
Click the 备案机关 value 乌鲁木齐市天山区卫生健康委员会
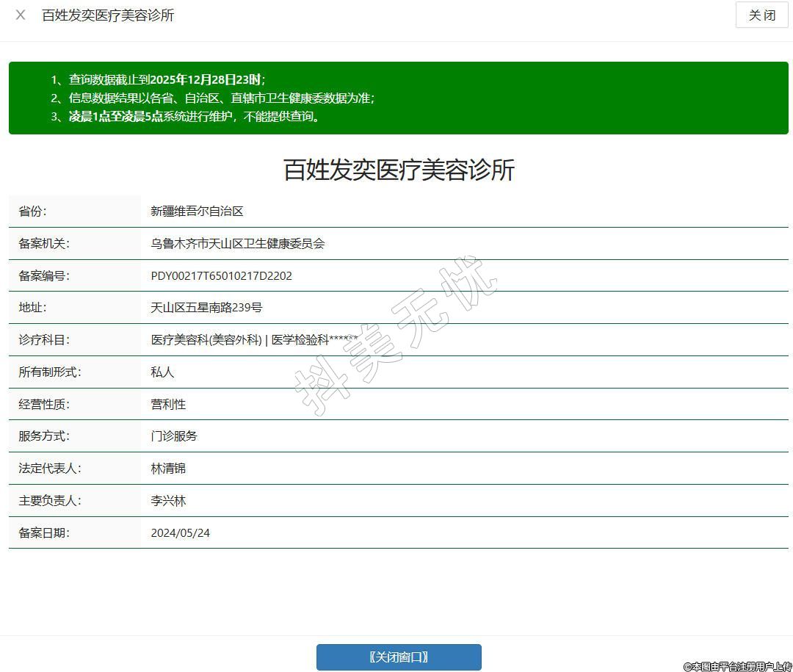pyautogui.click(x=237, y=244)
